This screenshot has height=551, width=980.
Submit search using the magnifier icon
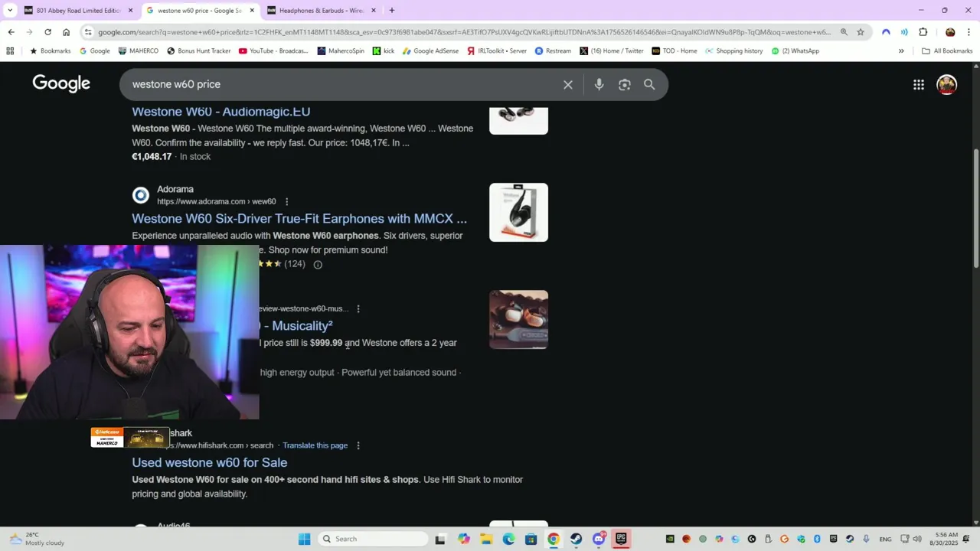(649, 84)
